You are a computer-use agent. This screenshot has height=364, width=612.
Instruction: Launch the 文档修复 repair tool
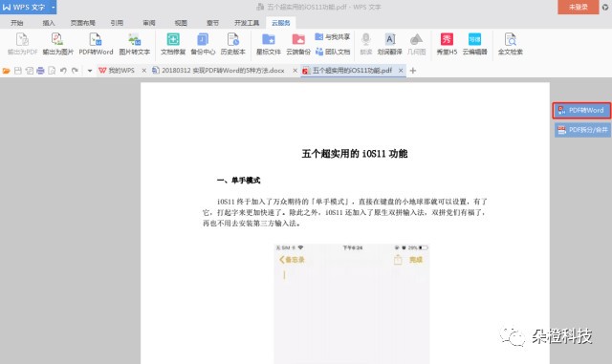(x=173, y=44)
